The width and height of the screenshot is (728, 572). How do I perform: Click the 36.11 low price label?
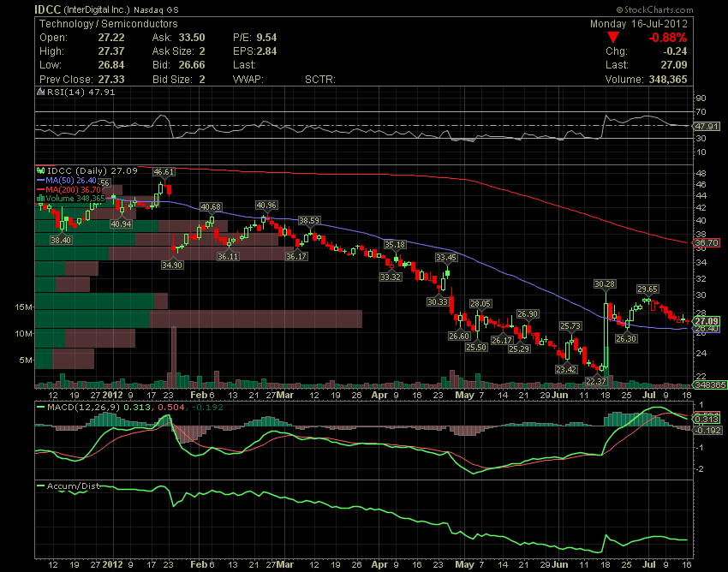click(x=228, y=256)
